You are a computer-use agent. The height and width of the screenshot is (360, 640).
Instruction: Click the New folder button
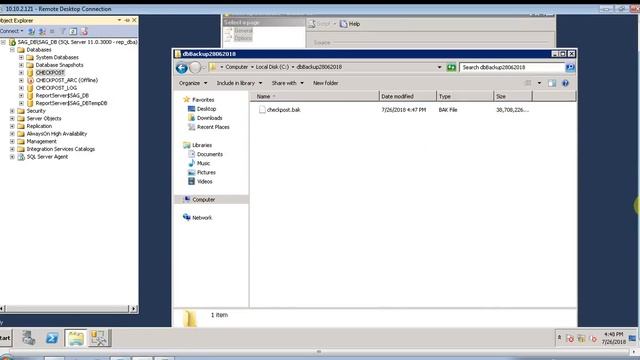click(x=325, y=83)
